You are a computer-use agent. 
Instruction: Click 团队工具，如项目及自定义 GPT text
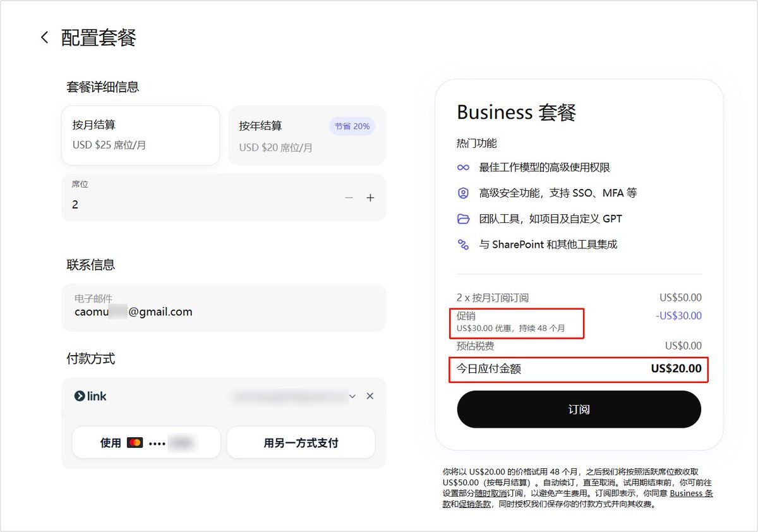pyautogui.click(x=550, y=219)
